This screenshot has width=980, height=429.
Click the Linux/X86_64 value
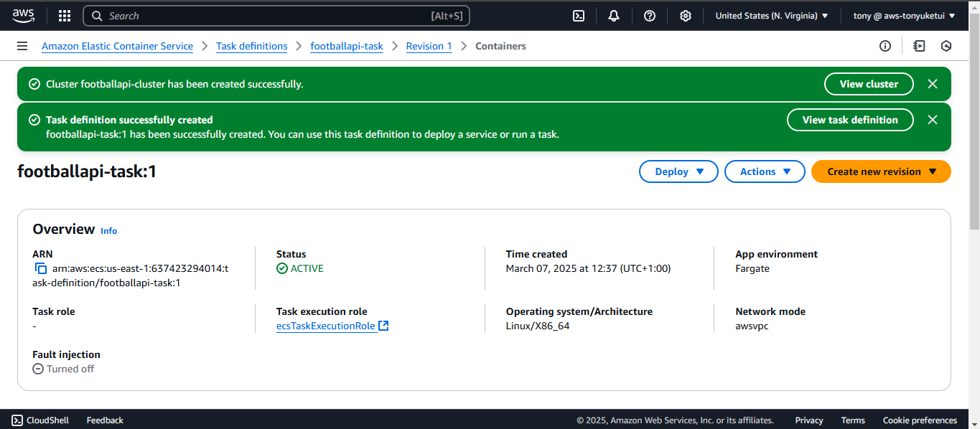[x=538, y=326]
